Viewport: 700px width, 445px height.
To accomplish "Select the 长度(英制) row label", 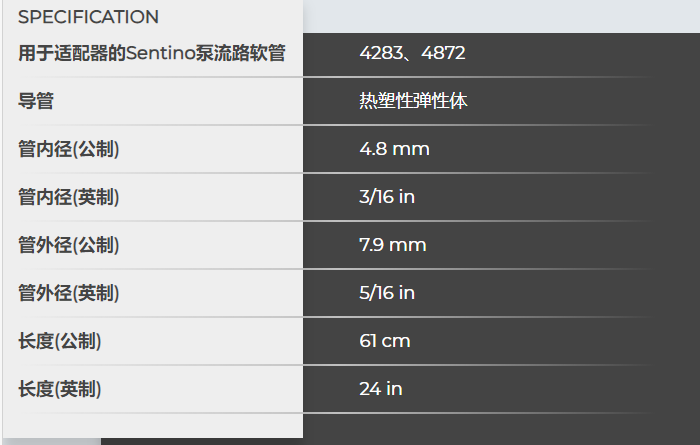I will pos(60,389).
